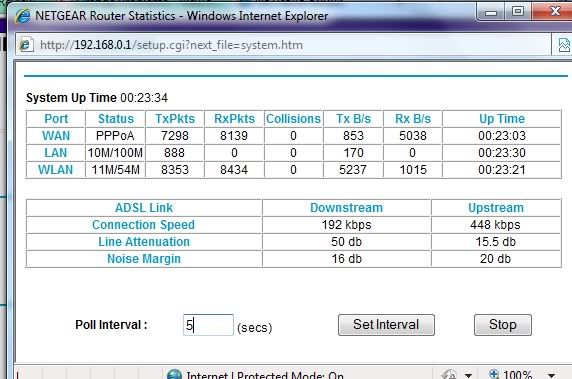Image resolution: width=572 pixels, height=379 pixels.
Task: Click the Status column header
Action: coord(116,119)
